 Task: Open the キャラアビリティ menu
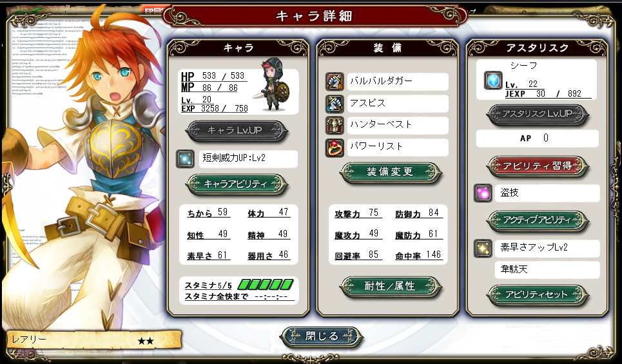click(237, 184)
